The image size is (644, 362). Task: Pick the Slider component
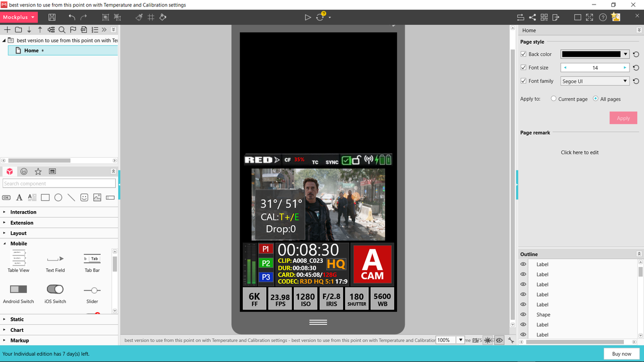(x=92, y=294)
